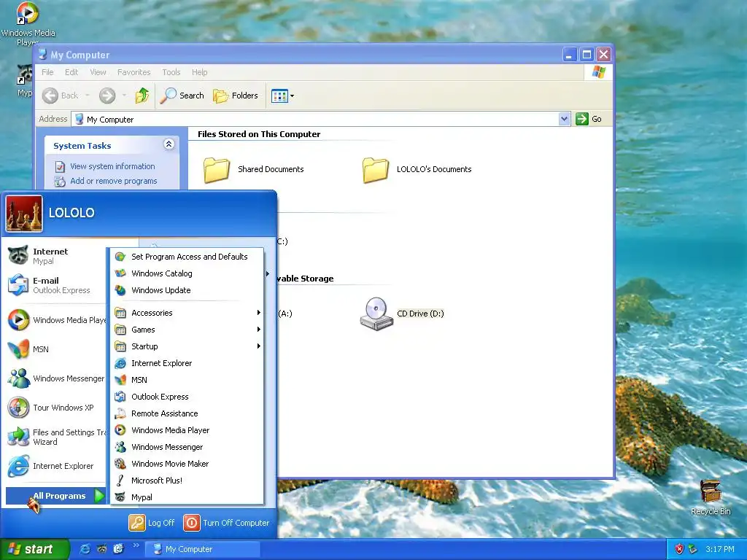The height and width of the screenshot is (560, 747).
Task: Open E-mail Outlook Express pinned item
Action: pyautogui.click(x=55, y=285)
